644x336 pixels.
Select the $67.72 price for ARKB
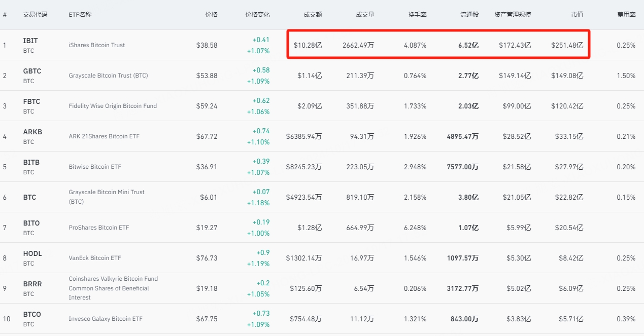[x=207, y=136]
